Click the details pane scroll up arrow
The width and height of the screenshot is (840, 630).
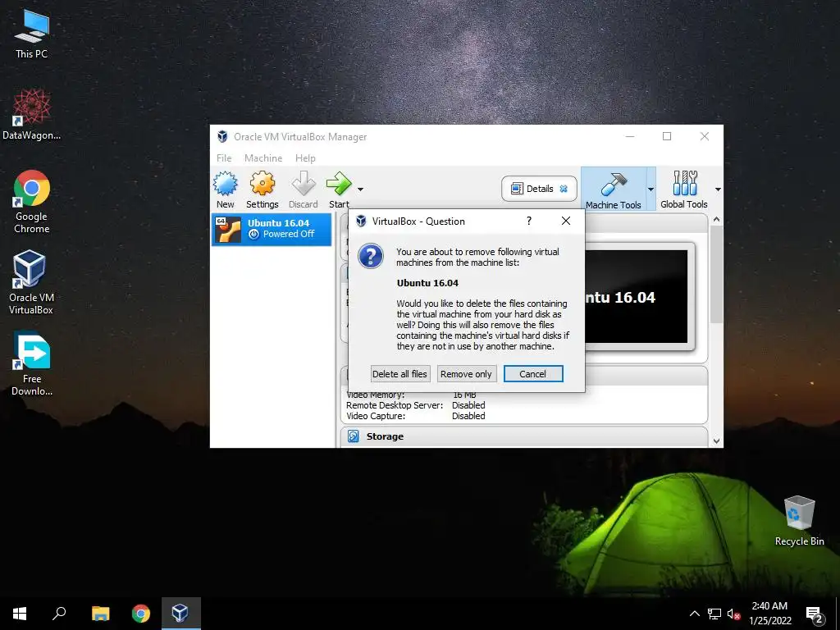pyautogui.click(x=717, y=220)
